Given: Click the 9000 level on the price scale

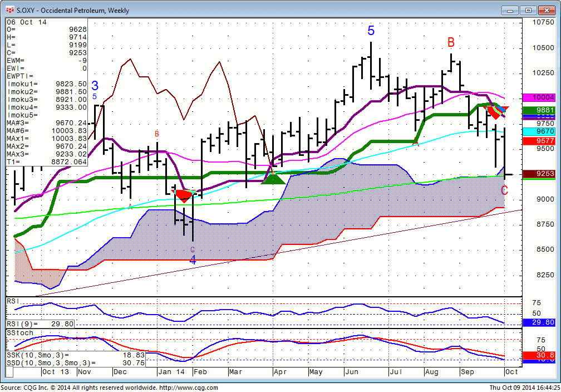Looking at the screenshot, I should click(x=545, y=199).
